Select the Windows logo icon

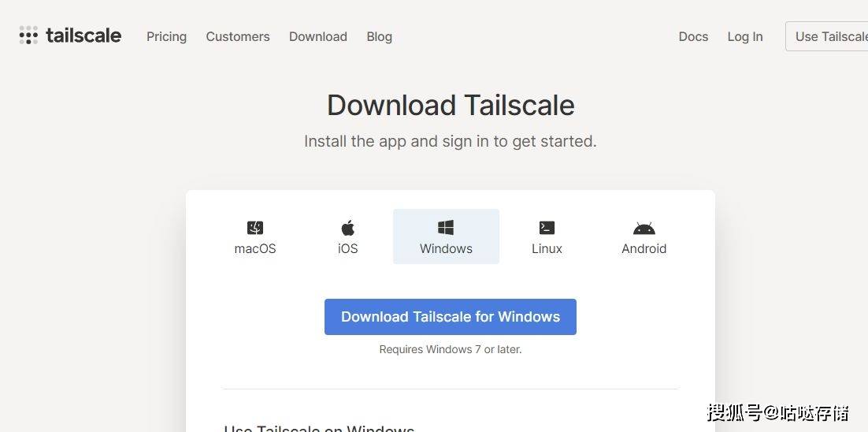coord(446,228)
